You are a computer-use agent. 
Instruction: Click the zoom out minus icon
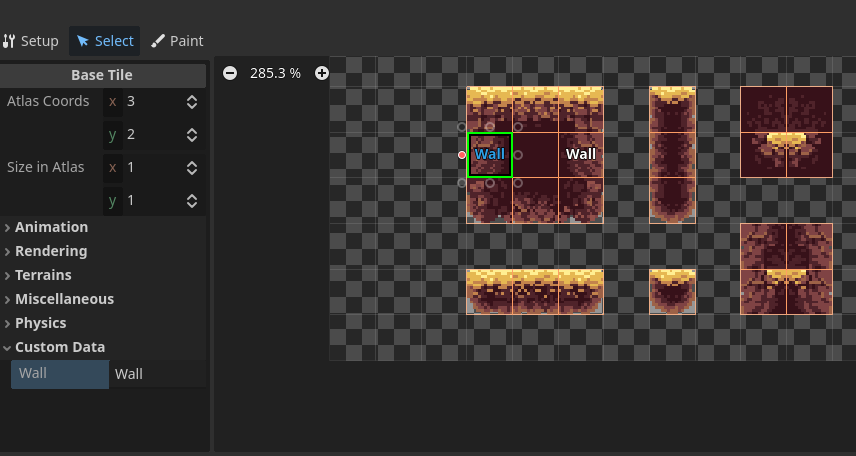[230, 73]
